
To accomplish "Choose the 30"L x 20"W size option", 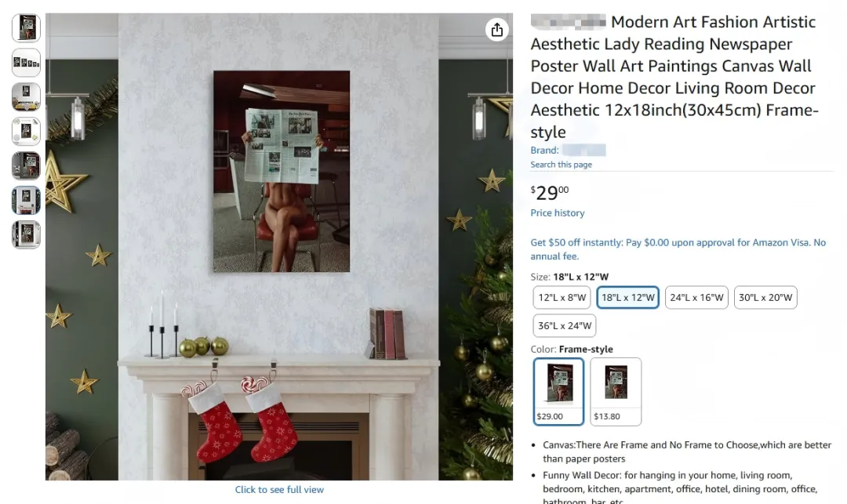I will click(x=765, y=297).
